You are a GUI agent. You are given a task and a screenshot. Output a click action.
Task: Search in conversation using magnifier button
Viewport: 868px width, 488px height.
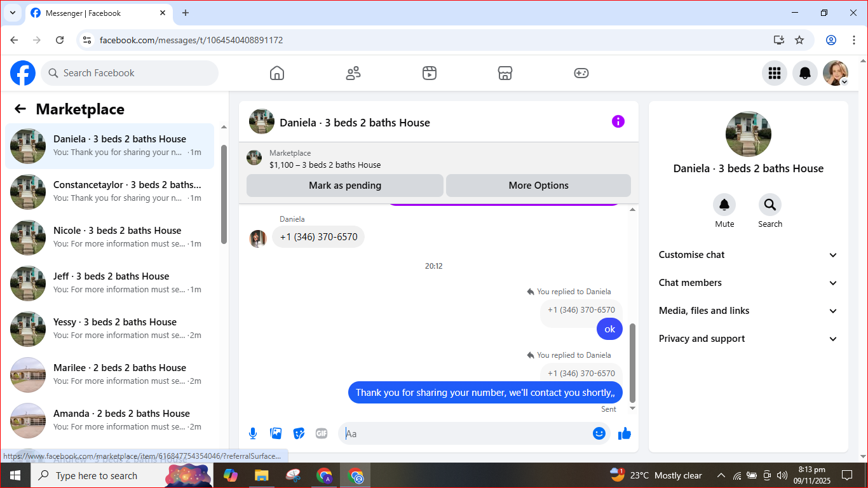(x=770, y=205)
